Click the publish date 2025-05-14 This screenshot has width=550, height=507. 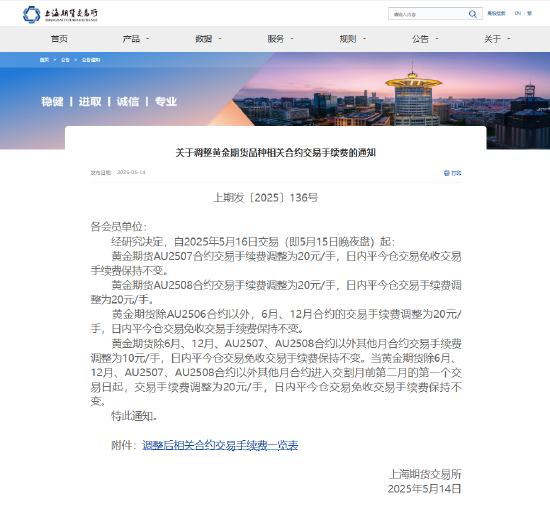pos(131,172)
